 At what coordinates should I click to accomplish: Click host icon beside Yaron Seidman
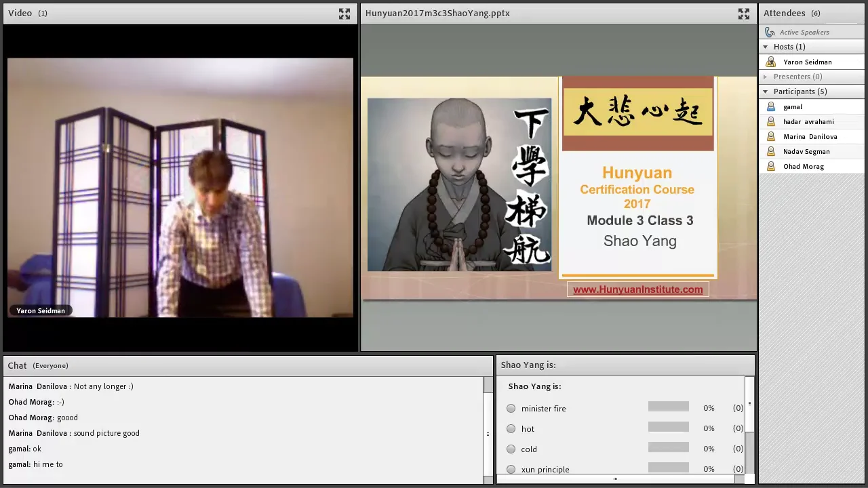pyautogui.click(x=770, y=62)
